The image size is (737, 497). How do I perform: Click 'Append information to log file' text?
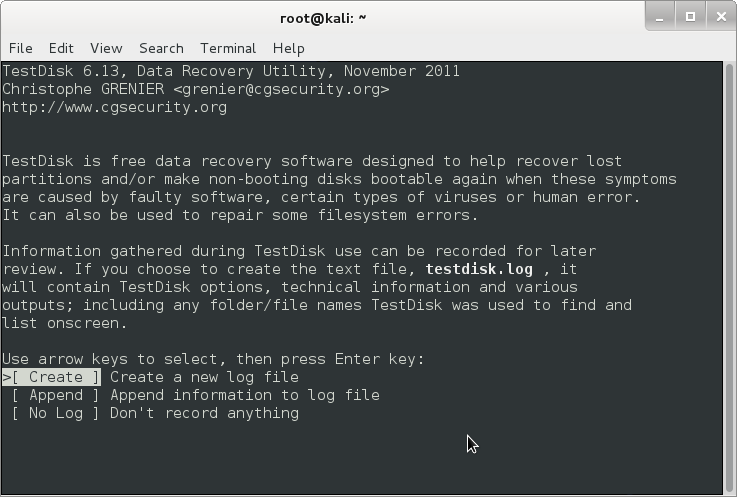click(x=245, y=395)
